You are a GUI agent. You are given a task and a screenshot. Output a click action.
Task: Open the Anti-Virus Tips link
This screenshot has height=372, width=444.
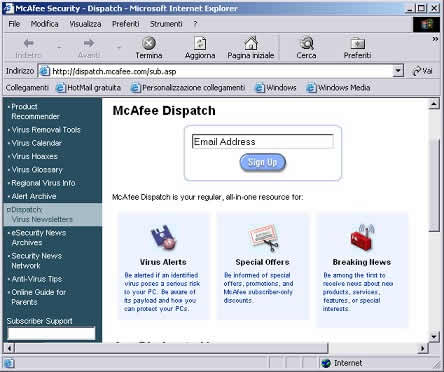coord(37,279)
